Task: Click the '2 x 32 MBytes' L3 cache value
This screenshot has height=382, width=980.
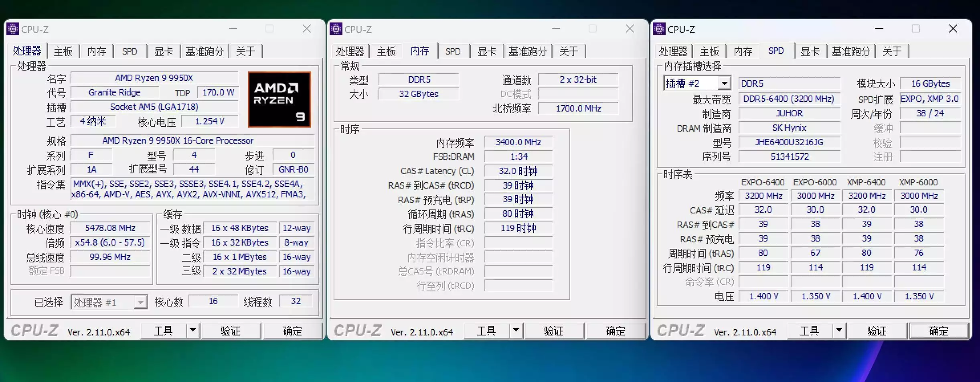Action: pyautogui.click(x=239, y=271)
